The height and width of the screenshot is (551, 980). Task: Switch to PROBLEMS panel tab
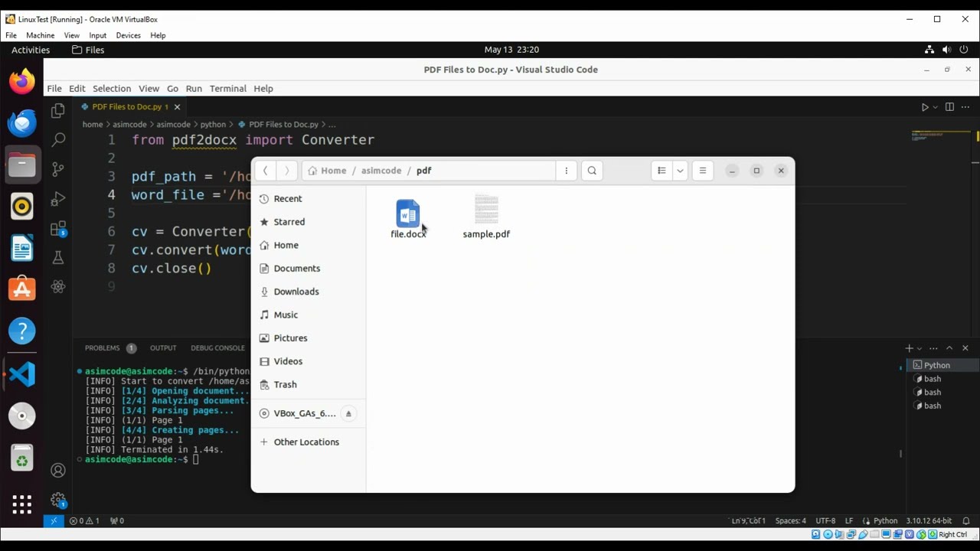[103, 348]
